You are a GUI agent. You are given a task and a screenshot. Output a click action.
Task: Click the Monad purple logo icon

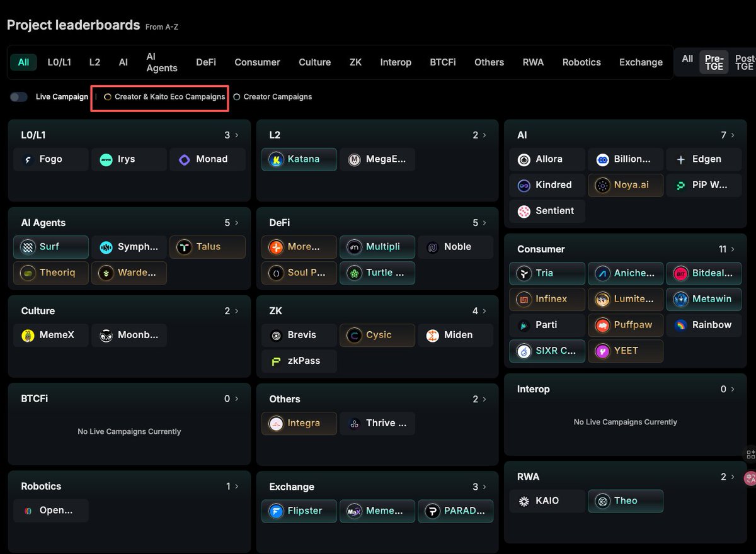pos(185,159)
